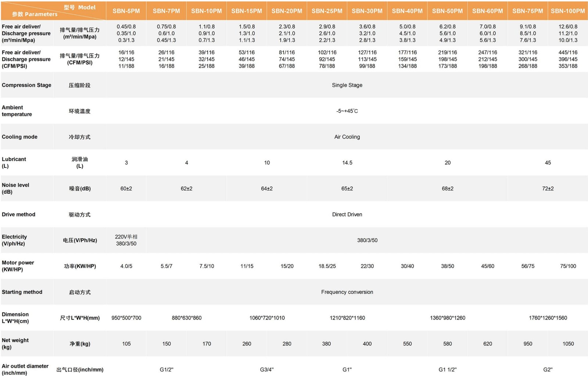Click the 'Ambient temperature' row label

[17, 111]
